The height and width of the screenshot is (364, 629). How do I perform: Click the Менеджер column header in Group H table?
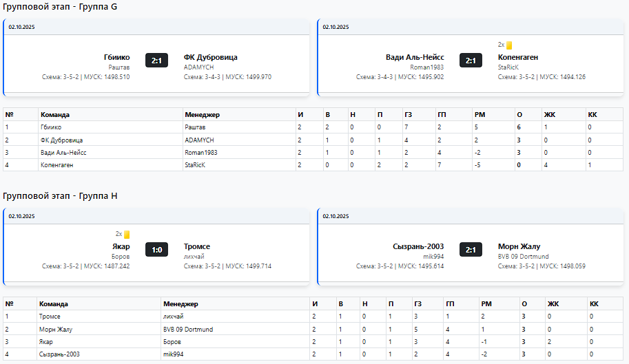(x=181, y=303)
